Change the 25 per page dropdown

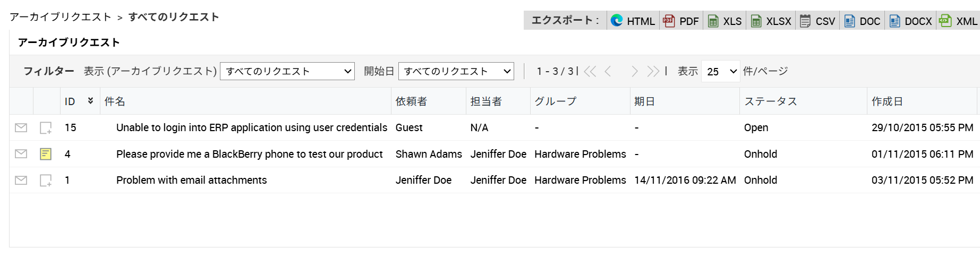pyautogui.click(x=721, y=71)
